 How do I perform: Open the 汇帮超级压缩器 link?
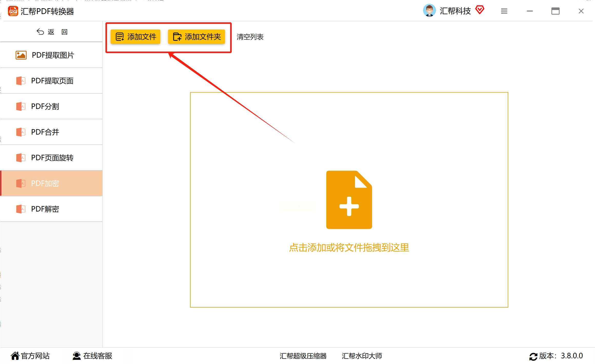tap(303, 356)
